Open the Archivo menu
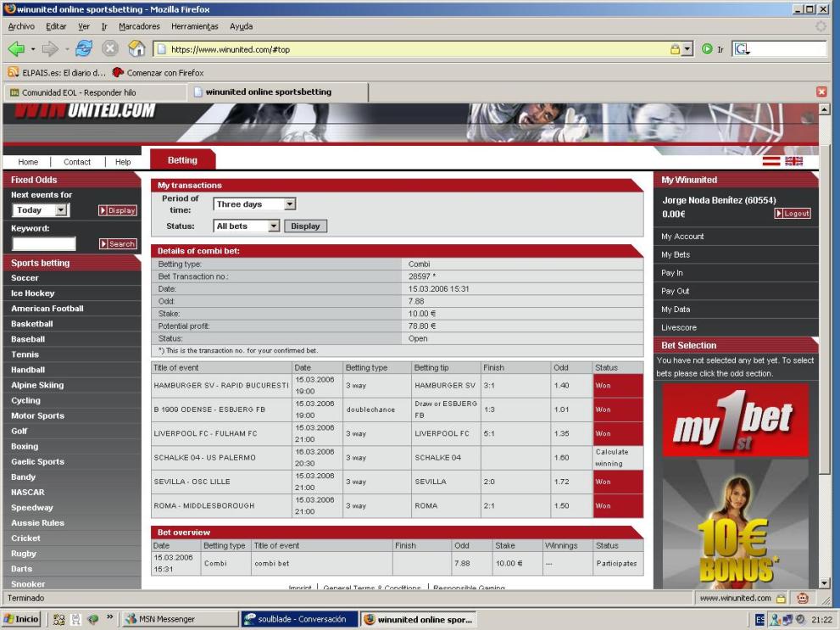Screen dimensions: 840x630 point(21,26)
